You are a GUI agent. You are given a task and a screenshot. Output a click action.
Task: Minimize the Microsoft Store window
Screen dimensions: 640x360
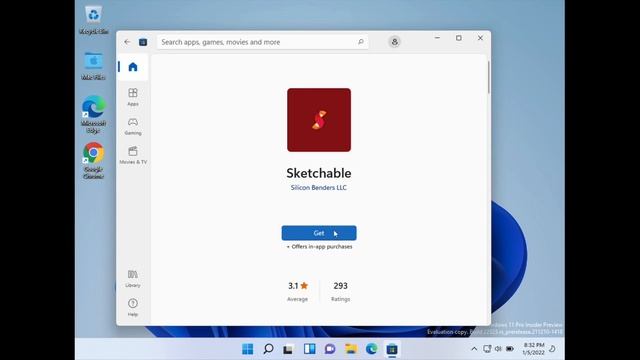click(437, 38)
